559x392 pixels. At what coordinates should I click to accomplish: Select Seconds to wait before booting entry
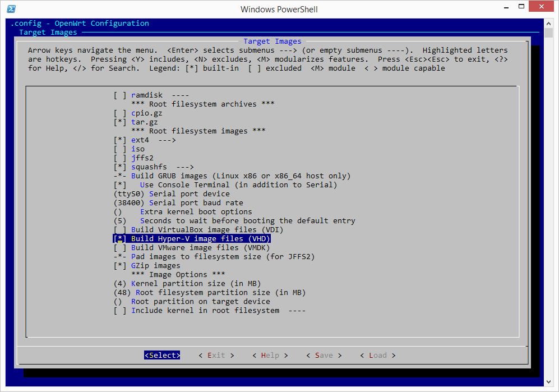(234, 221)
